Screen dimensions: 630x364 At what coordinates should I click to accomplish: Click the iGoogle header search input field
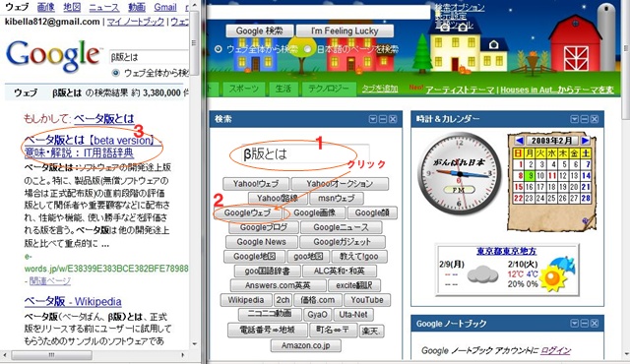319,11
